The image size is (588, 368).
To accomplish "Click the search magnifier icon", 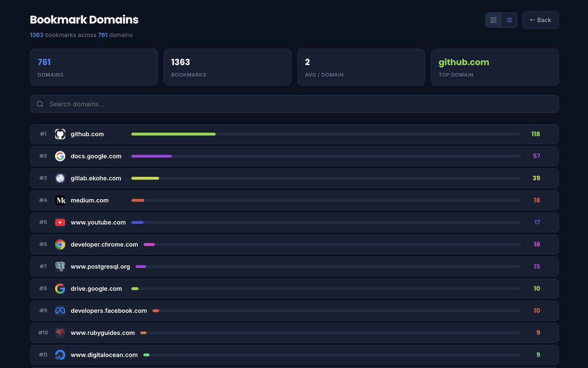I will coord(40,104).
